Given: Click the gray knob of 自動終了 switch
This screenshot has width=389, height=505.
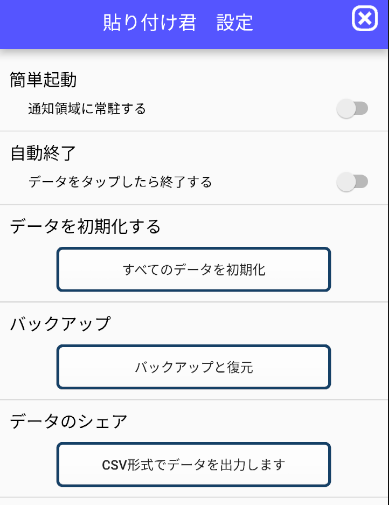Looking at the screenshot, I should (346, 182).
